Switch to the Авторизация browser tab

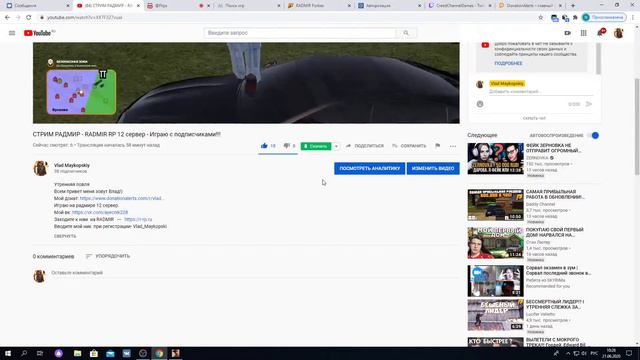coord(389,6)
